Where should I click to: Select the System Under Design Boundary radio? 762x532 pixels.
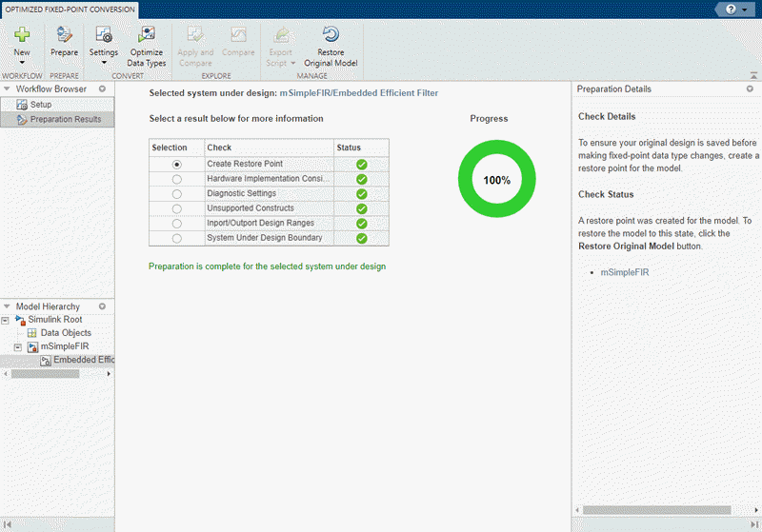click(177, 238)
